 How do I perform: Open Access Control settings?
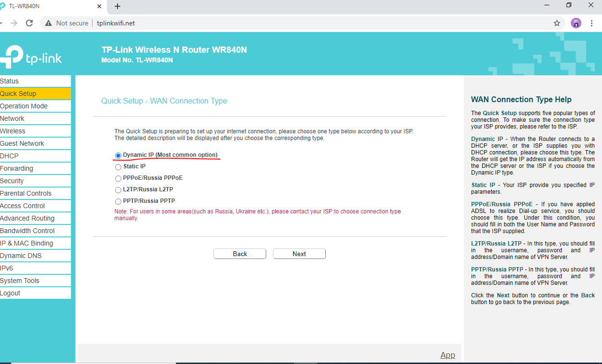35,206
